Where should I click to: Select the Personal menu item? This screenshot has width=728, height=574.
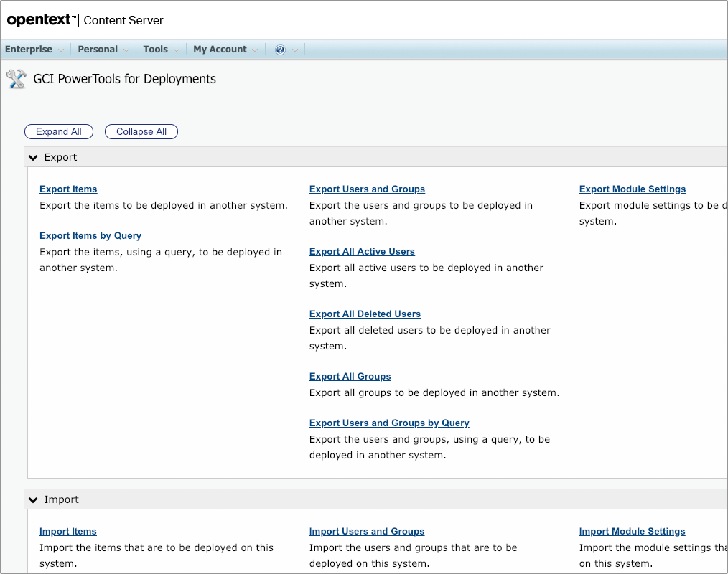pyautogui.click(x=98, y=50)
